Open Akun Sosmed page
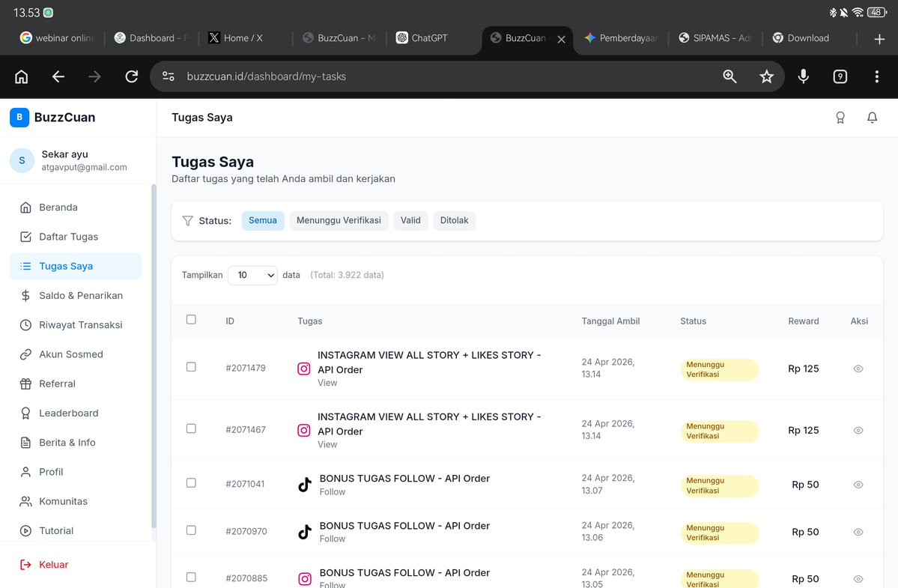The height and width of the screenshot is (588, 898). coord(76,354)
